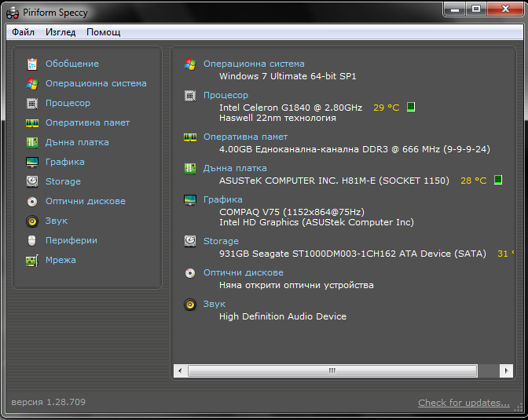
Task: Open the Помощ menu
Action: (104, 32)
